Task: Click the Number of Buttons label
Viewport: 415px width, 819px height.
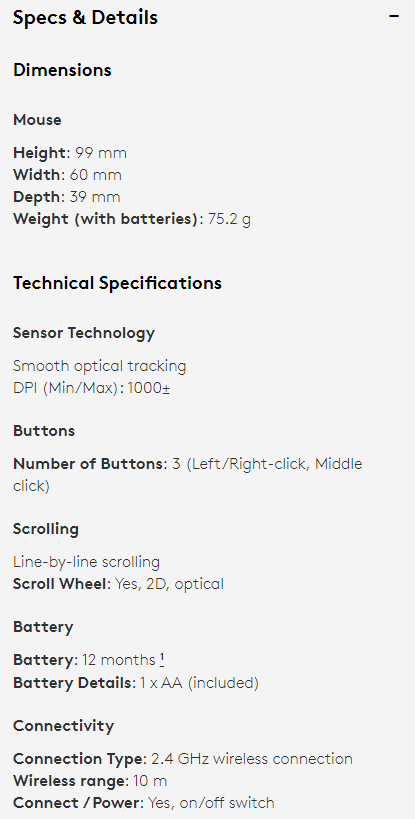Action: (89, 464)
